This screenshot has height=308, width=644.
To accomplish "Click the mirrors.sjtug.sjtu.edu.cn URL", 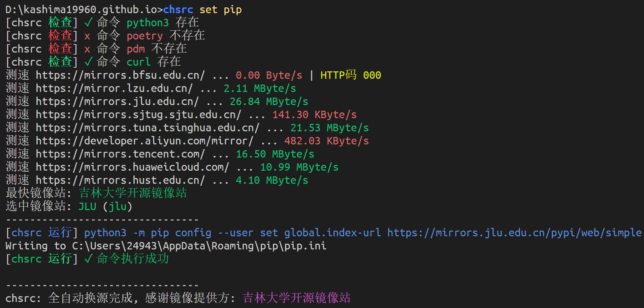I will point(138,114).
